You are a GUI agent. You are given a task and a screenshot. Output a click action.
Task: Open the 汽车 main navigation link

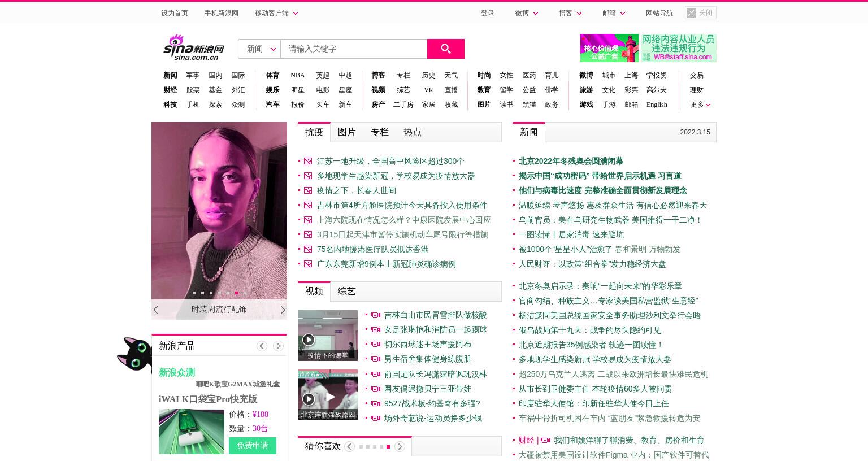pos(272,105)
